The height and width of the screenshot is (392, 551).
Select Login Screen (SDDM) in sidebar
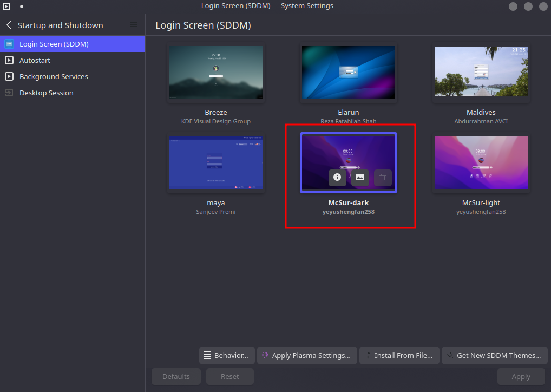point(73,44)
